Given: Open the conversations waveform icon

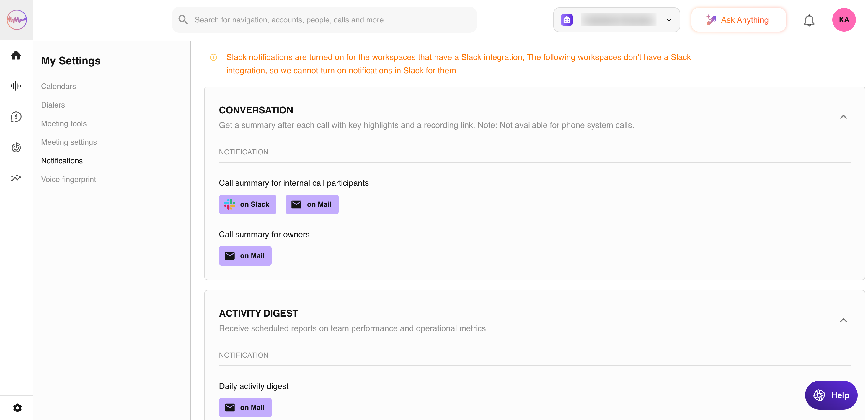Looking at the screenshot, I should tap(16, 86).
